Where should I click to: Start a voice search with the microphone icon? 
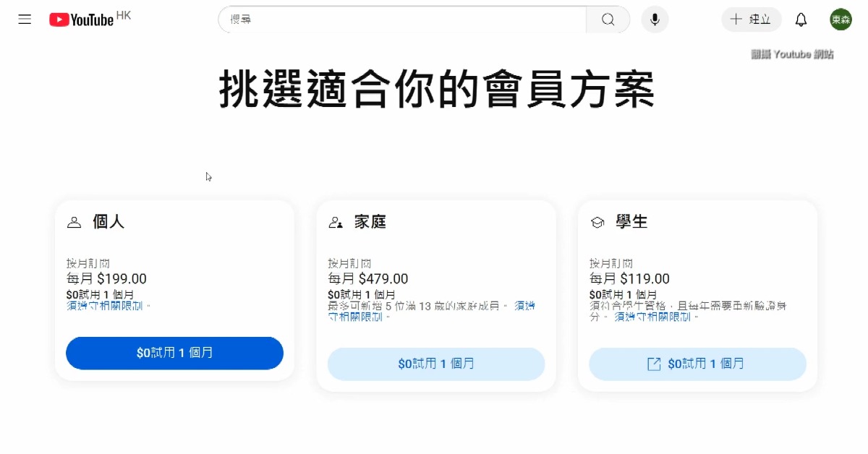click(655, 20)
